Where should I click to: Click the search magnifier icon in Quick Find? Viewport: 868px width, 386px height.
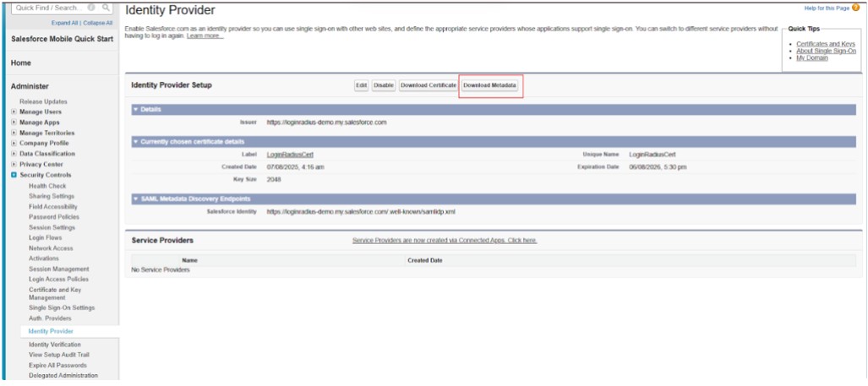[x=106, y=8]
